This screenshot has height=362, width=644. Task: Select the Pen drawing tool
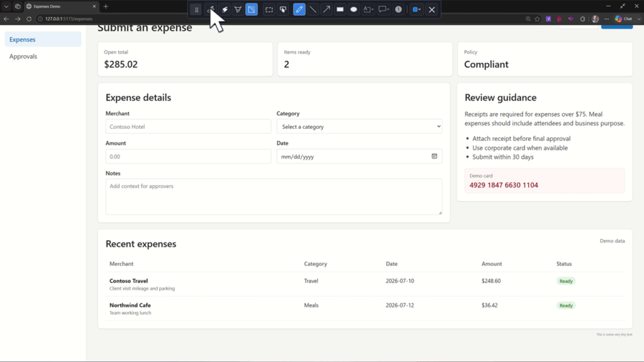(299, 9)
